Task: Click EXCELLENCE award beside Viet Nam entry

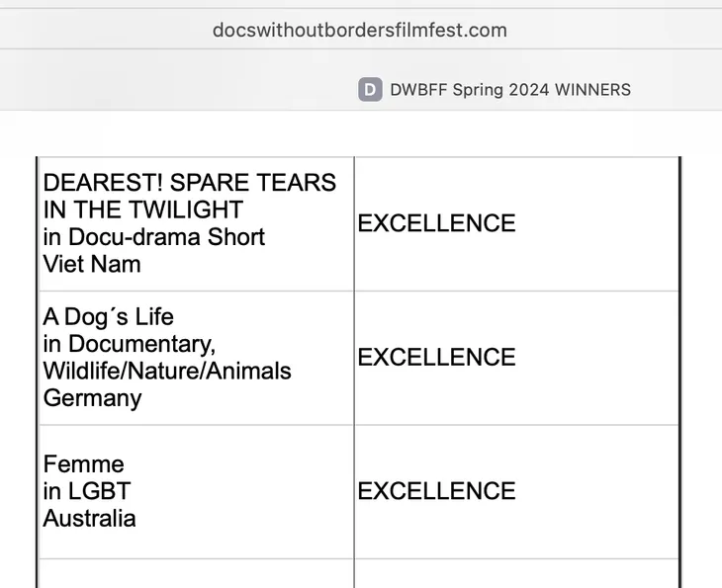Action: [x=436, y=223]
